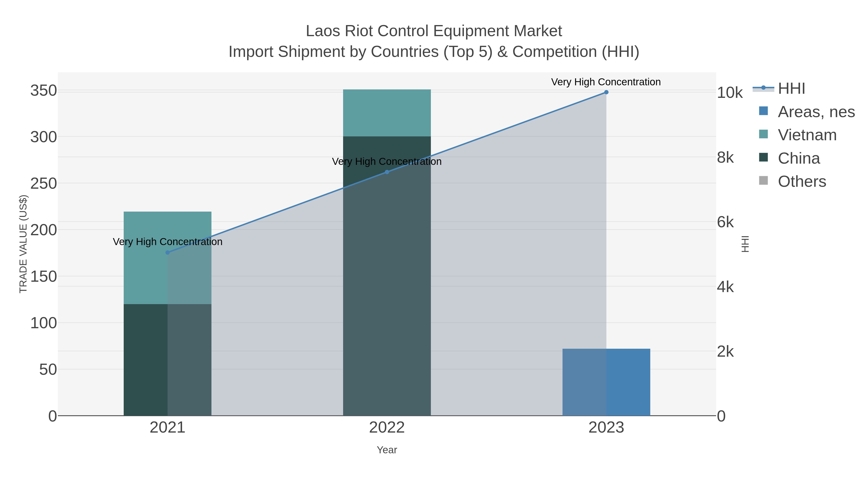The width and height of the screenshot is (868, 488).
Task: Toggle Vietnam series in the legend
Action: 807,135
